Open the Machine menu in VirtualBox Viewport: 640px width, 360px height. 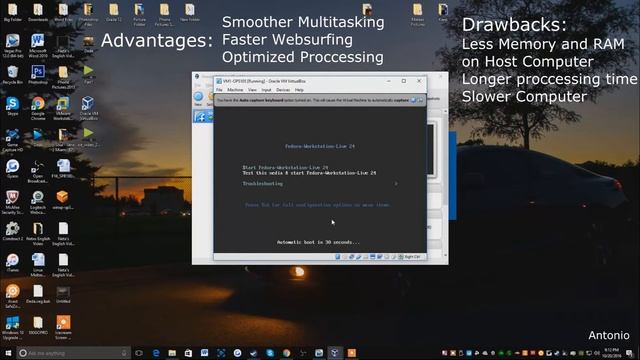pos(235,90)
